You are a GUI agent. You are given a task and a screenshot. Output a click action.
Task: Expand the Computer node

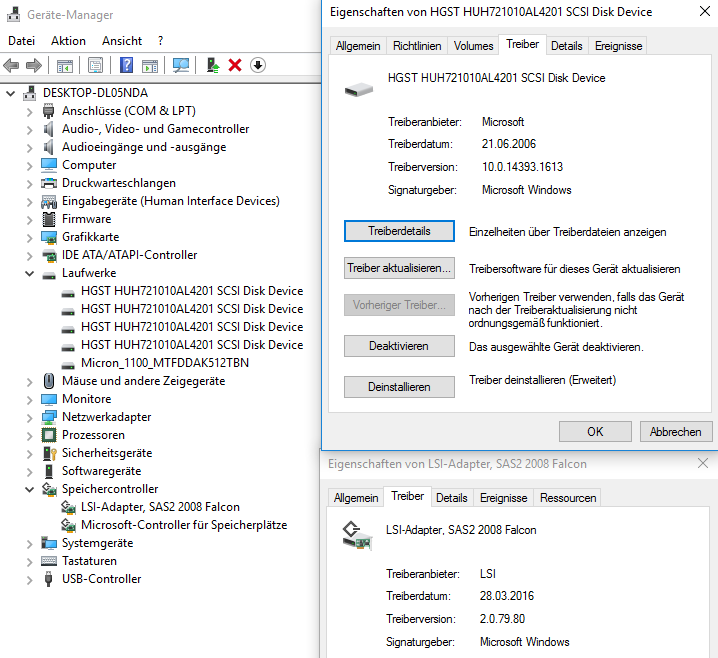pos(30,166)
